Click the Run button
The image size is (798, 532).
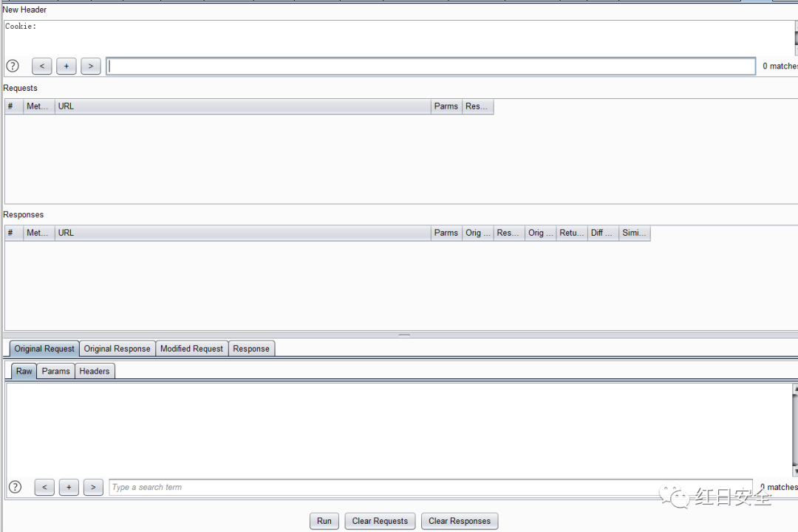coord(324,521)
